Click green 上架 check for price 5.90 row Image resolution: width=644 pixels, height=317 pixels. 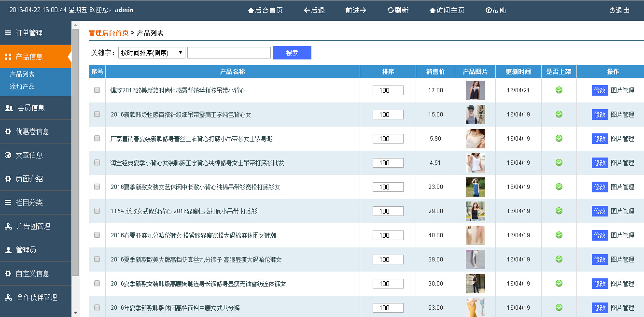(559, 138)
